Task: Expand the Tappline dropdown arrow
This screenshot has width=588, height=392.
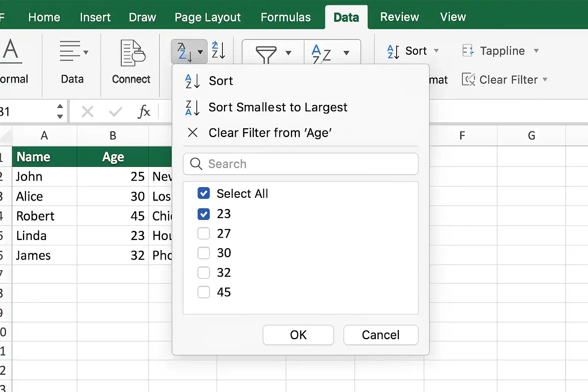Action: (536, 51)
